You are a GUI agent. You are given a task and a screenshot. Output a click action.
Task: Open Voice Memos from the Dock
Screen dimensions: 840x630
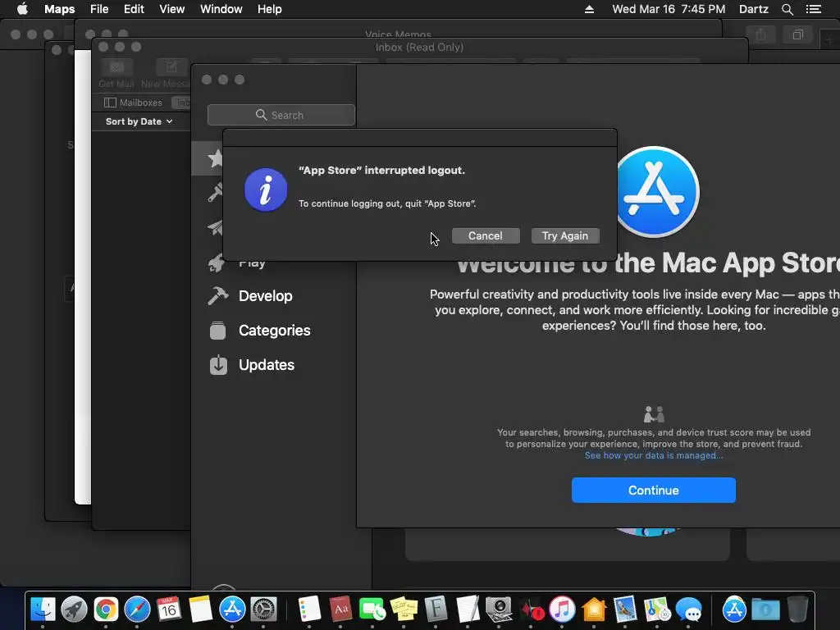click(x=531, y=609)
